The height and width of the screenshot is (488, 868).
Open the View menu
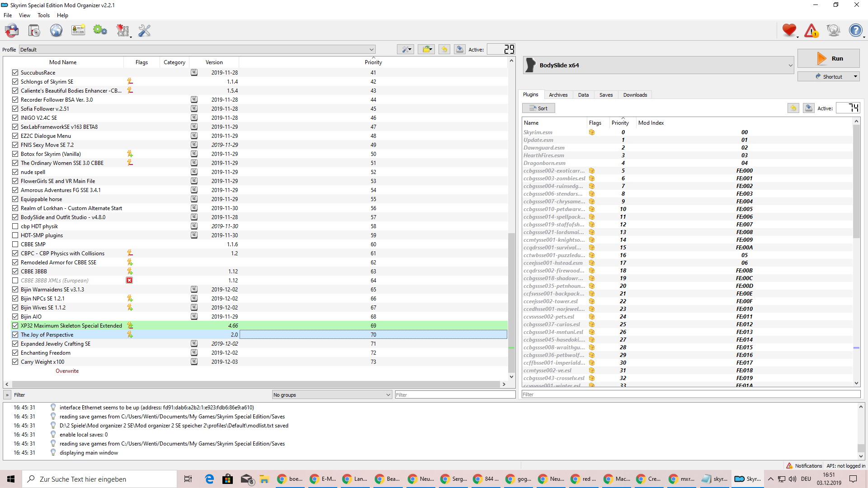pyautogui.click(x=24, y=15)
